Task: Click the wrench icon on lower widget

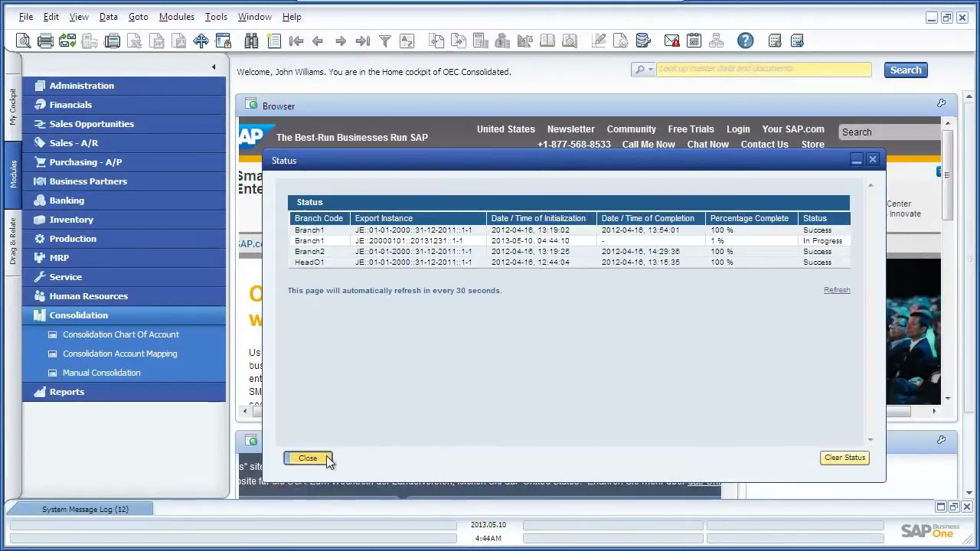Action: pos(941,440)
